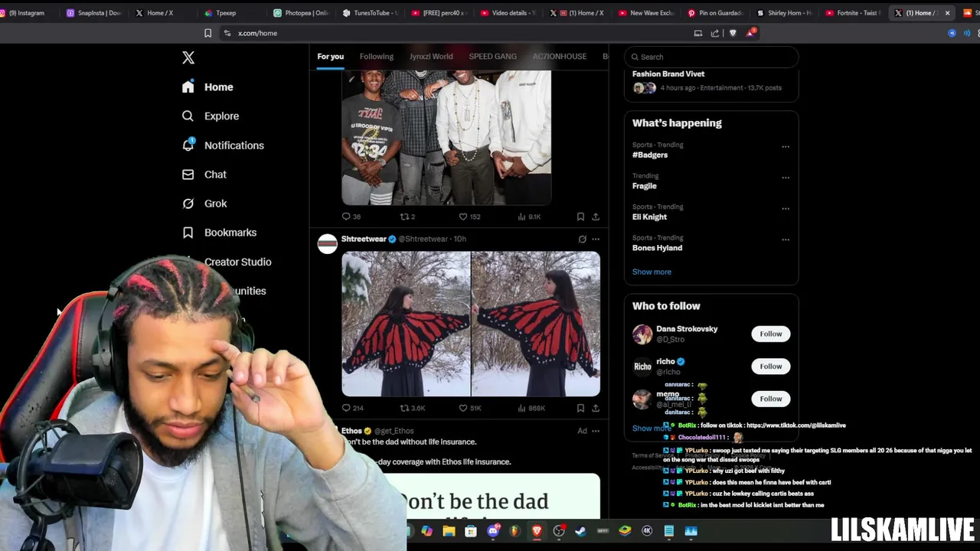Open Grok action on Shtreetwear post
The image size is (980, 551).
click(582, 239)
